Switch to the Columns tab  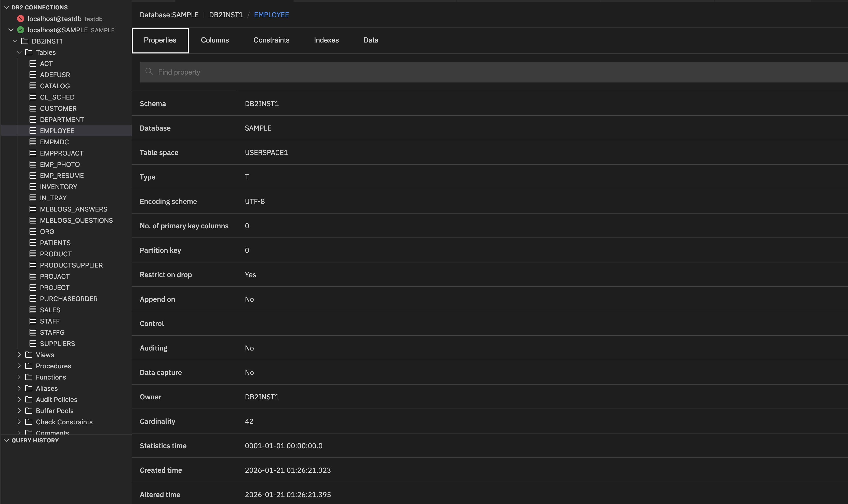coord(214,40)
